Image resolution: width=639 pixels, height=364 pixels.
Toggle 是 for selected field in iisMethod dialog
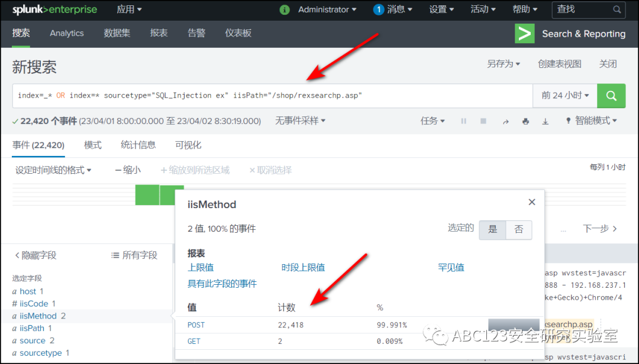click(492, 229)
